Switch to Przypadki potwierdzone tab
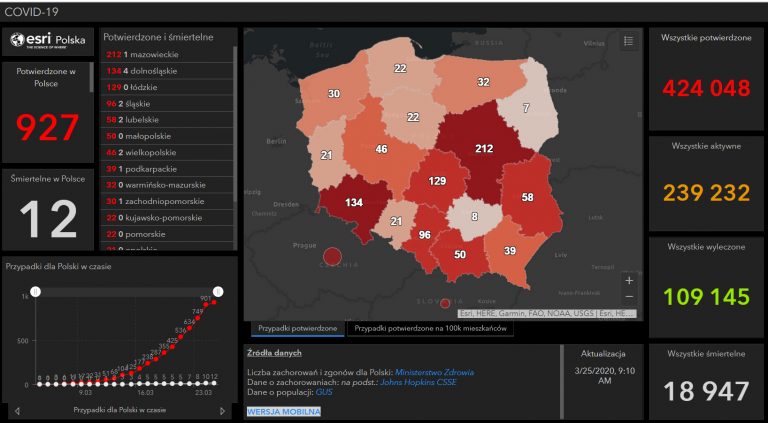Screen dimensions: 768x423 pos(298,329)
